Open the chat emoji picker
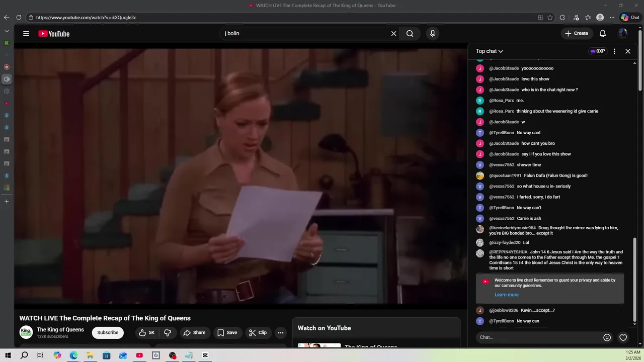 coord(607,337)
